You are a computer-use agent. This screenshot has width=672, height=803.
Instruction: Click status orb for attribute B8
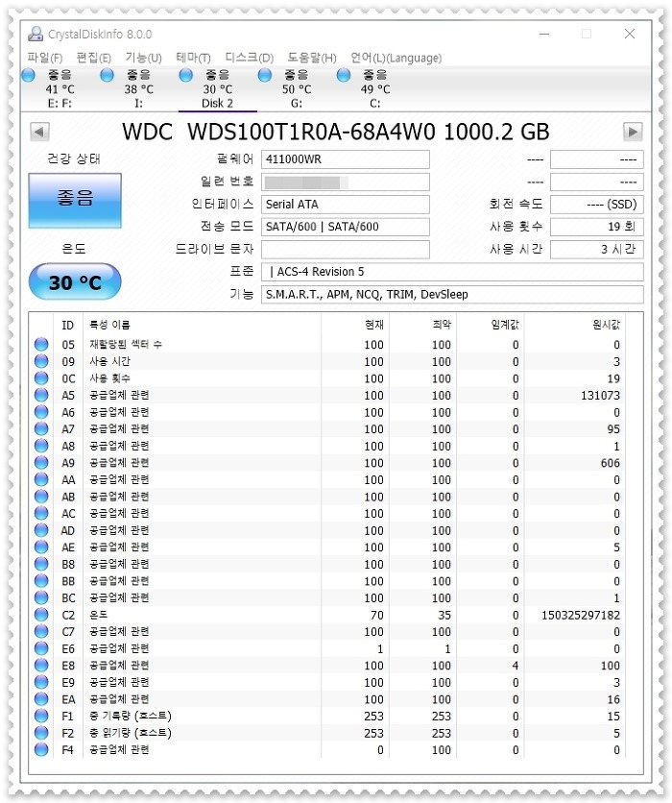[x=41, y=565]
